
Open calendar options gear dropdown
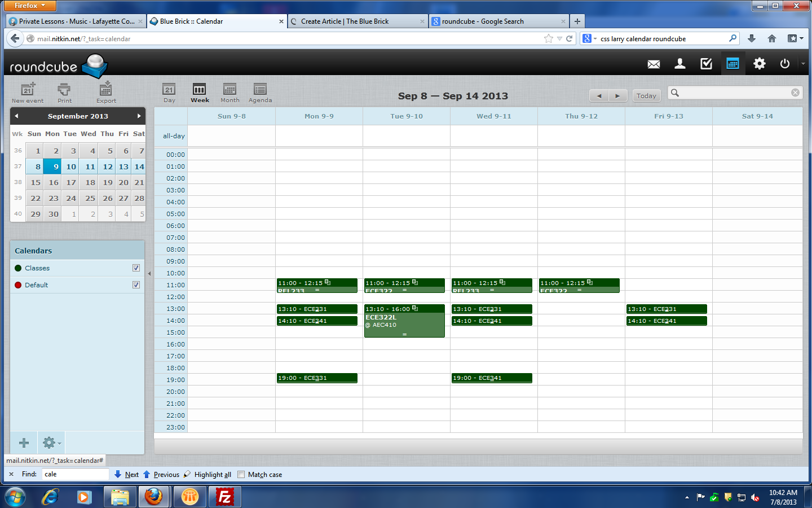coord(51,443)
